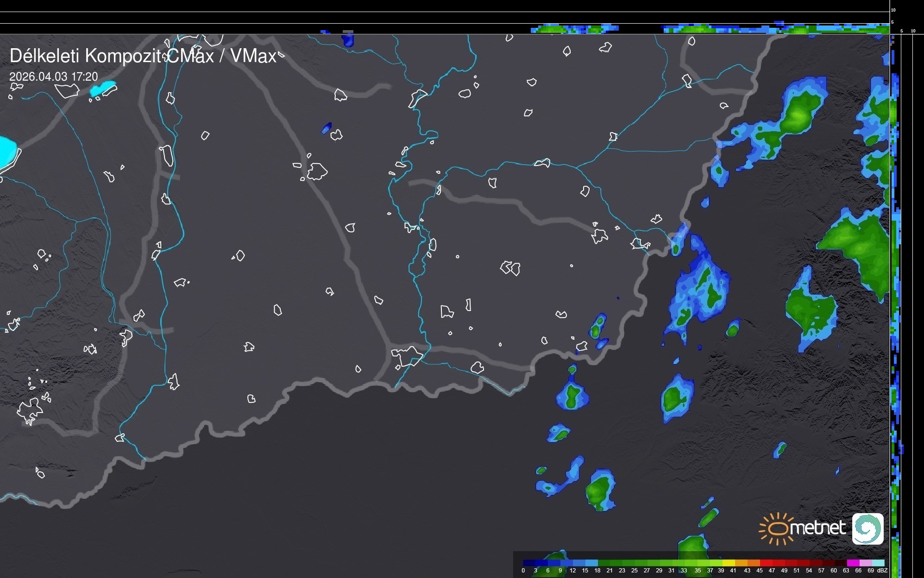Viewport: 924px width, 578px height.
Task: Click the '10' altitude label at top right
Action: tap(893, 10)
